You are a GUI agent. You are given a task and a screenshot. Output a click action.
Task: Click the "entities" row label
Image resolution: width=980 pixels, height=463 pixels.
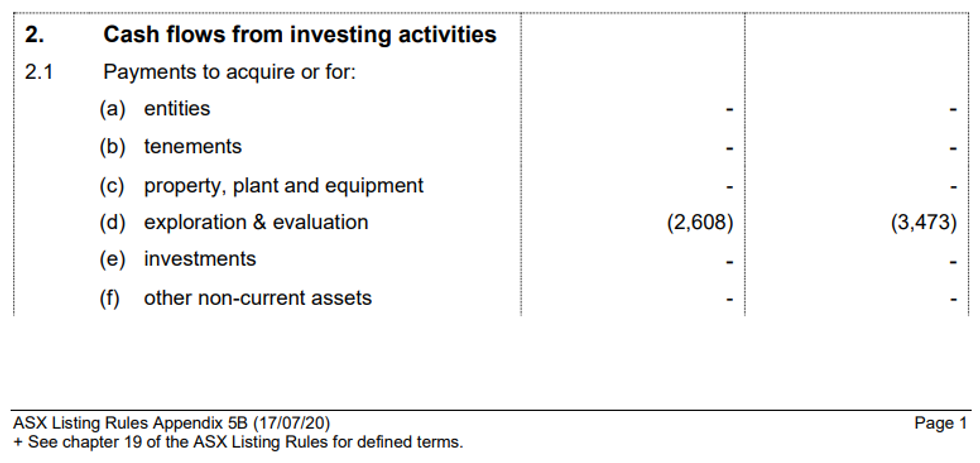click(177, 109)
